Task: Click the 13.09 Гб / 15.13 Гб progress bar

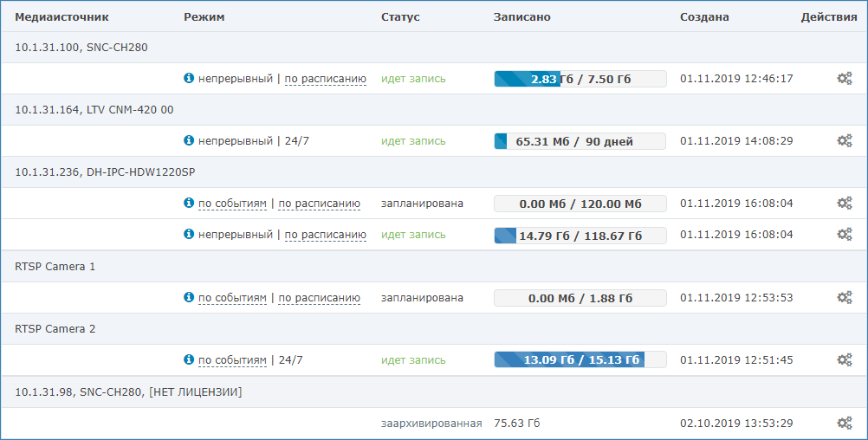Action: click(580, 360)
